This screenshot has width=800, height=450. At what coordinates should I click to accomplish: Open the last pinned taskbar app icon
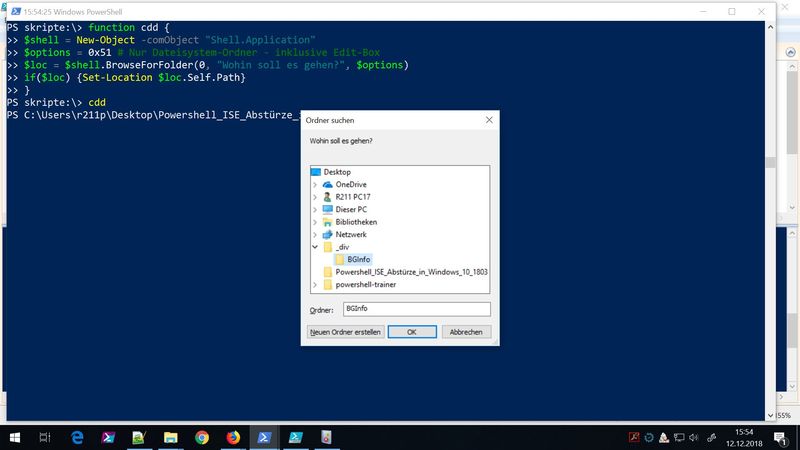327,437
